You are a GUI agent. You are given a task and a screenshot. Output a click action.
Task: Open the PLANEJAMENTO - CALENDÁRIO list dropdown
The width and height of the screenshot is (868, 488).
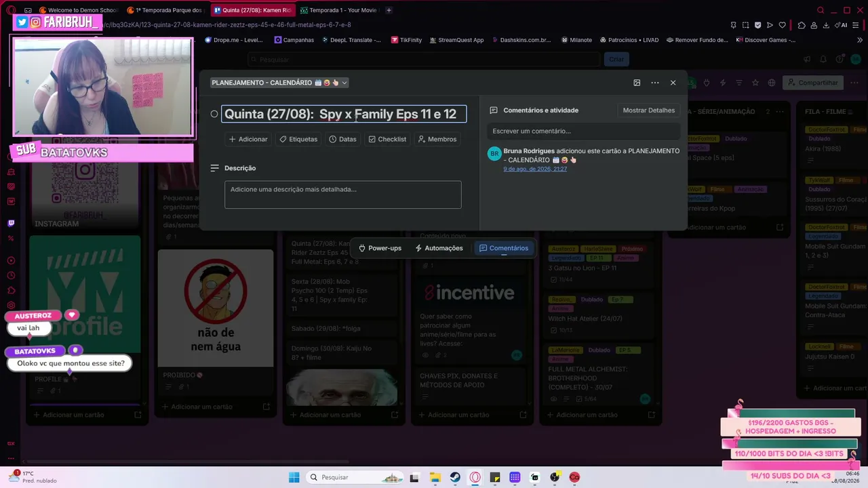pyautogui.click(x=279, y=83)
